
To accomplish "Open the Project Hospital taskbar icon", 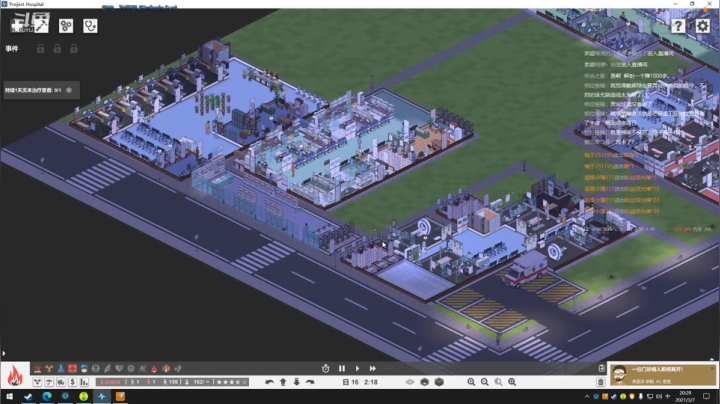I will pos(102,396).
